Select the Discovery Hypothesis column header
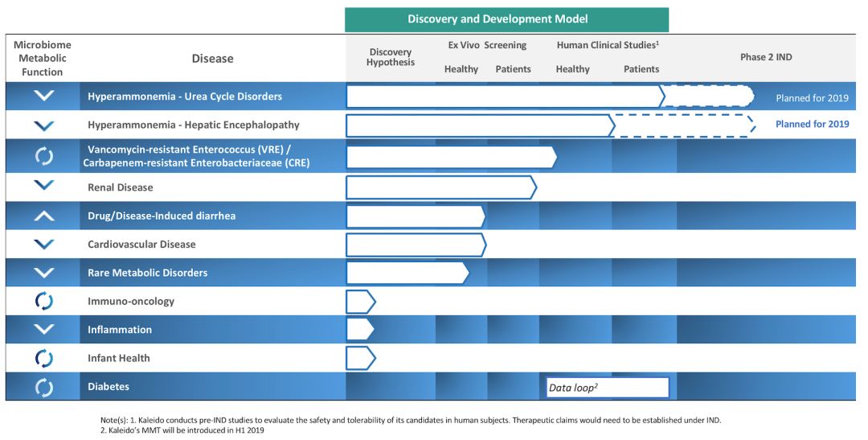868x440 pixels. tap(391, 57)
